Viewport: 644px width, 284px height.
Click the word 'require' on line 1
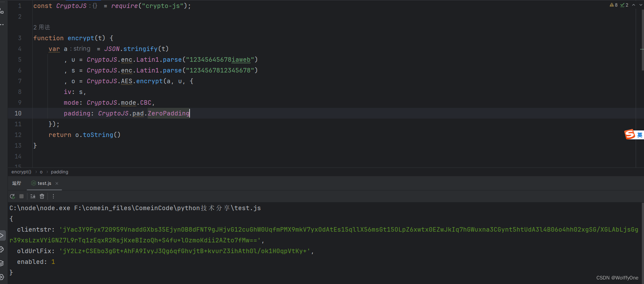124,6
